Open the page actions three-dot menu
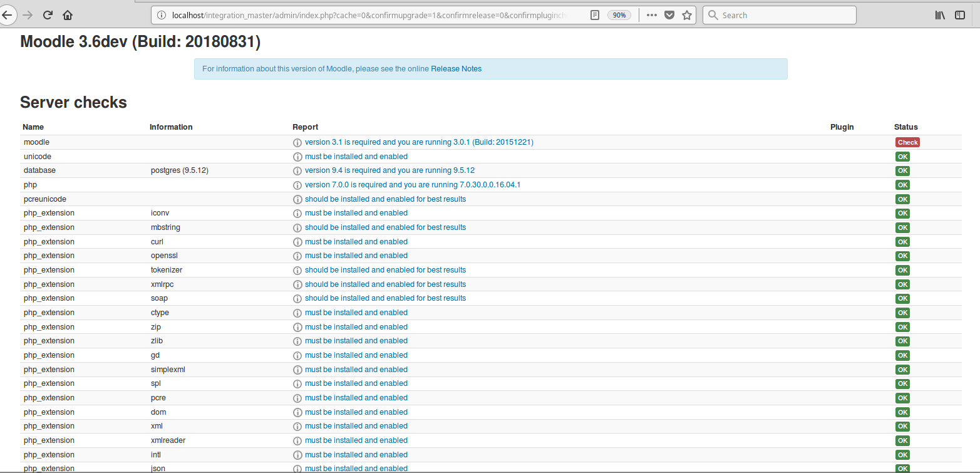980x473 pixels. tap(652, 15)
